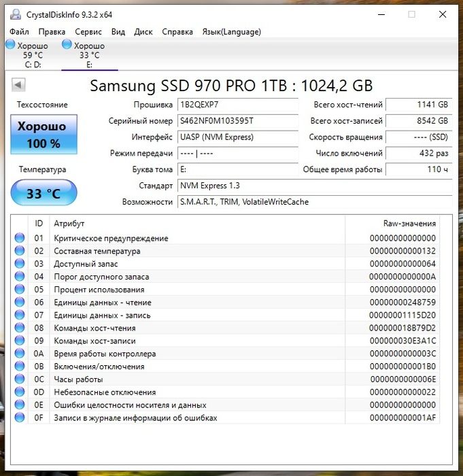Open the Справка menu
Viewport: 463px width, 476px height.
pos(177,32)
